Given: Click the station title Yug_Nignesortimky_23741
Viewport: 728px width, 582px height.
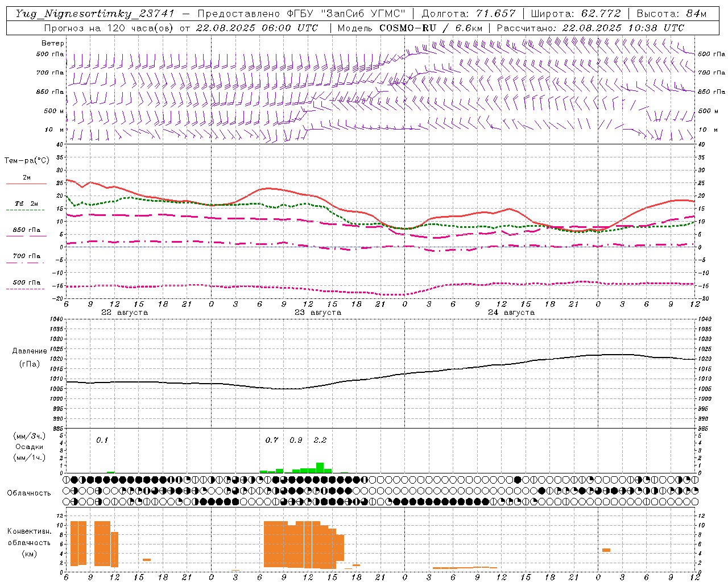Looking at the screenshot, I should pyautogui.click(x=95, y=14).
